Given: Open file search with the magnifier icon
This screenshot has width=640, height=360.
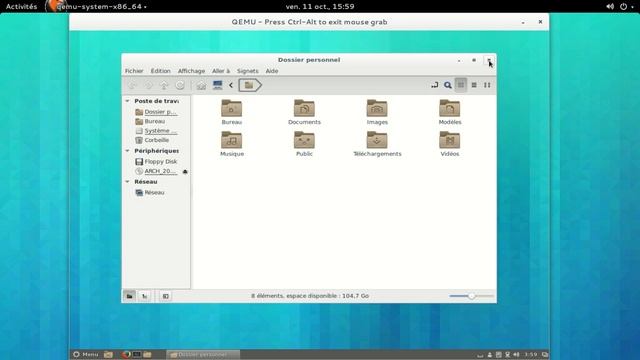Looking at the screenshot, I should click(448, 85).
